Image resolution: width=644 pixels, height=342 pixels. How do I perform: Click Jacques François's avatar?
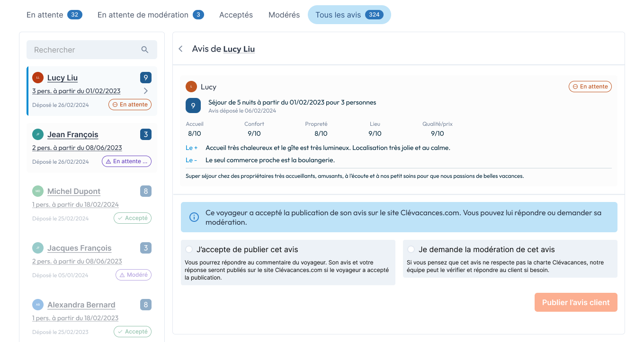pyautogui.click(x=38, y=248)
